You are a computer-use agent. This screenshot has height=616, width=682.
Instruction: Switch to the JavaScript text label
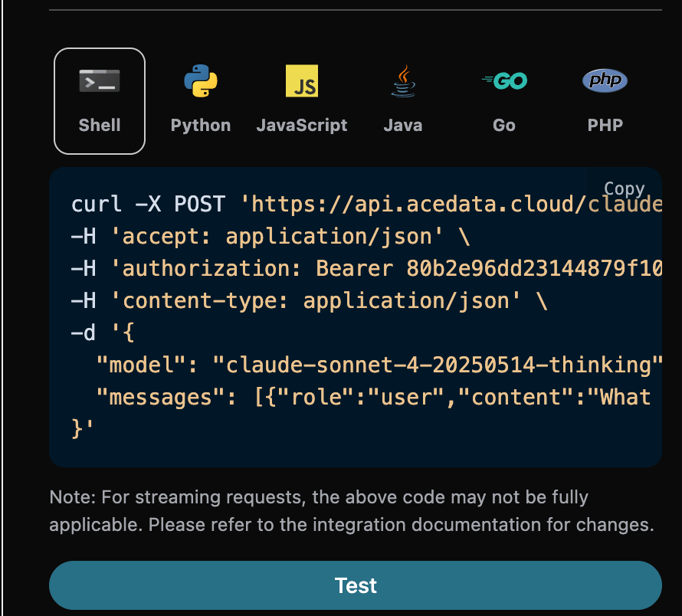coord(302,126)
